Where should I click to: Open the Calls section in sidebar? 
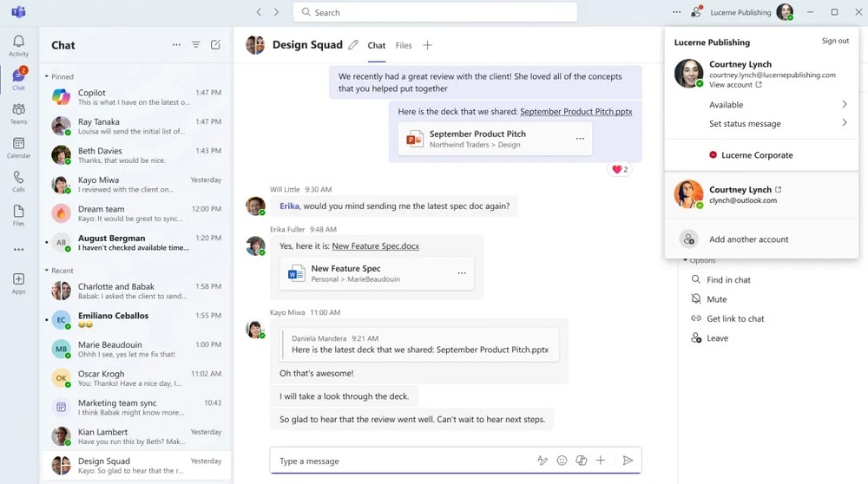point(18,180)
